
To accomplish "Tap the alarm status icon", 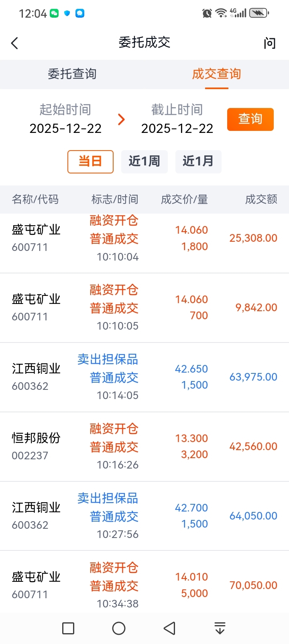I will (x=207, y=13).
